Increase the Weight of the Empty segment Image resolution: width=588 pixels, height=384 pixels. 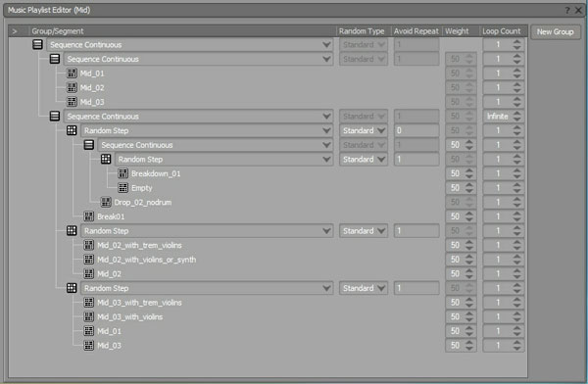(x=469, y=185)
